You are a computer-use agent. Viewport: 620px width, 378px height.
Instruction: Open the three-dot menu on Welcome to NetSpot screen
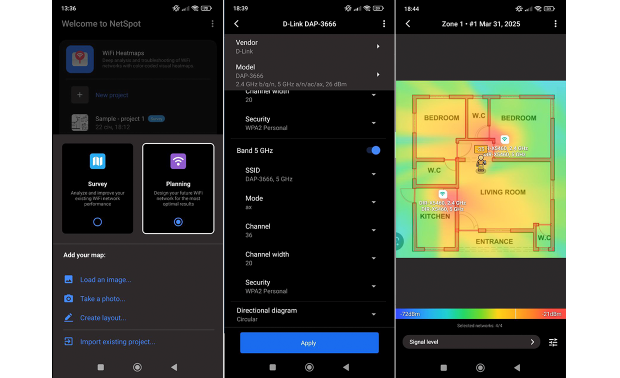click(x=212, y=24)
